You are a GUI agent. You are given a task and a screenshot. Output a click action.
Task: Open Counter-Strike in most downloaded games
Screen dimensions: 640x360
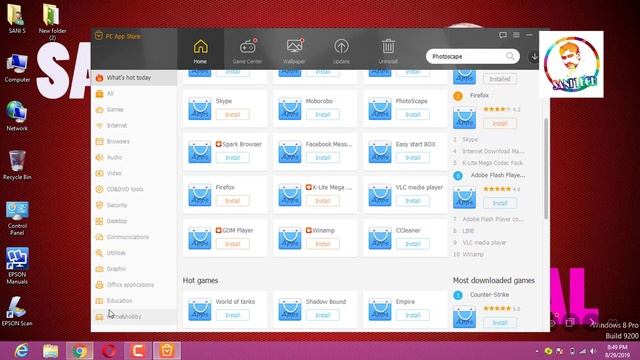click(489, 295)
